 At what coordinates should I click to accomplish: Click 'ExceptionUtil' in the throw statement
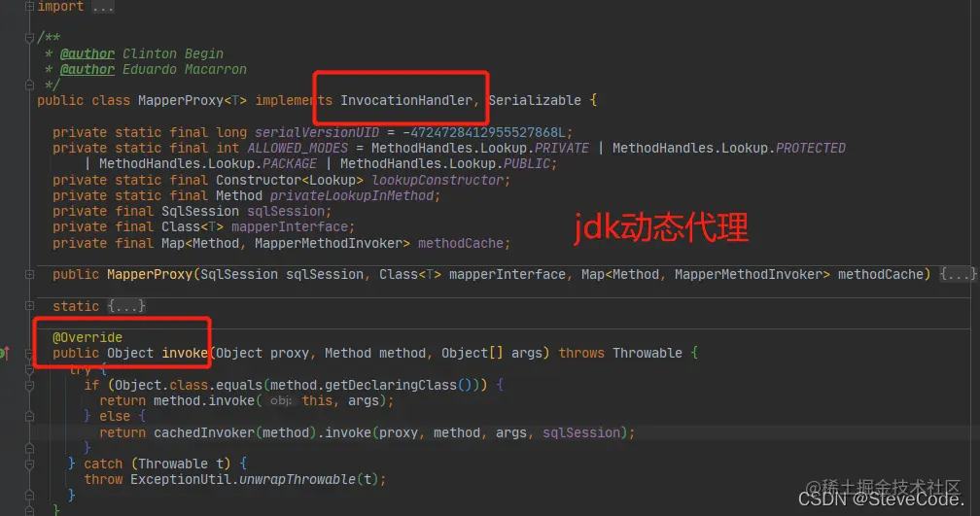pyautogui.click(x=181, y=480)
